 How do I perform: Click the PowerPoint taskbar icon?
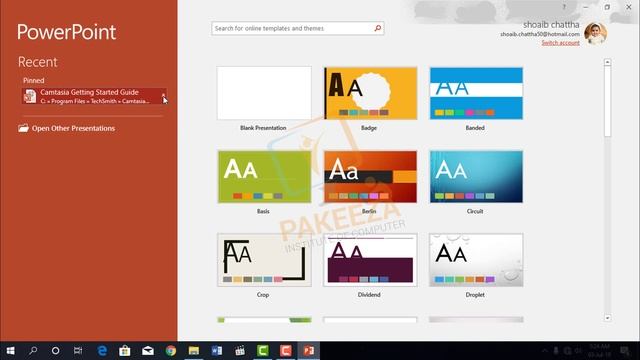[x=309, y=351]
